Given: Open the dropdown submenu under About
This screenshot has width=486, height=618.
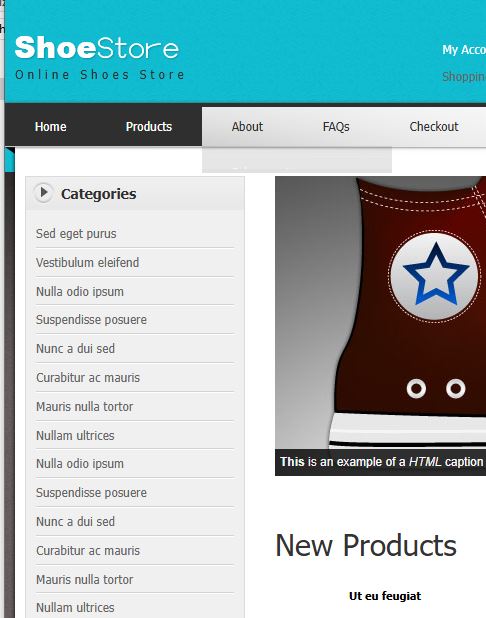Looking at the screenshot, I should click(x=297, y=160).
